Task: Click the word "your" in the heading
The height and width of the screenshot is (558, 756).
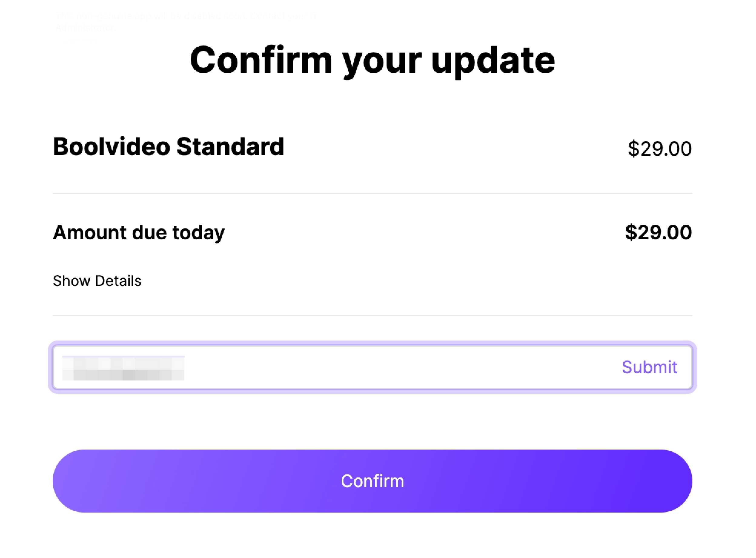Action: (382, 62)
